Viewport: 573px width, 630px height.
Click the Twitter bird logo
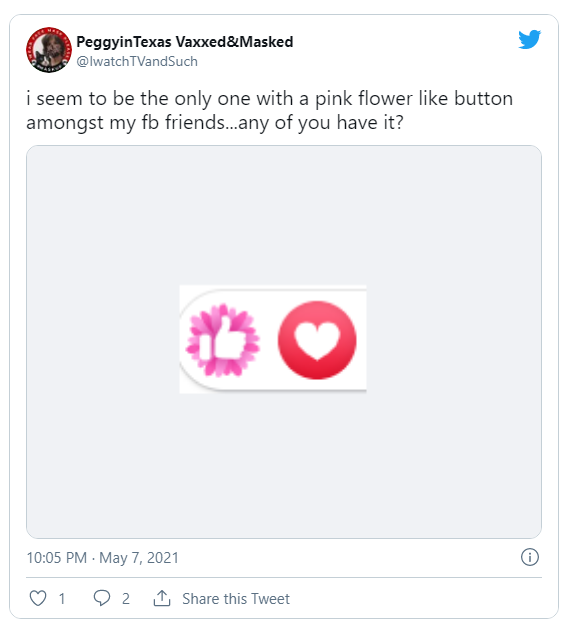click(x=530, y=39)
